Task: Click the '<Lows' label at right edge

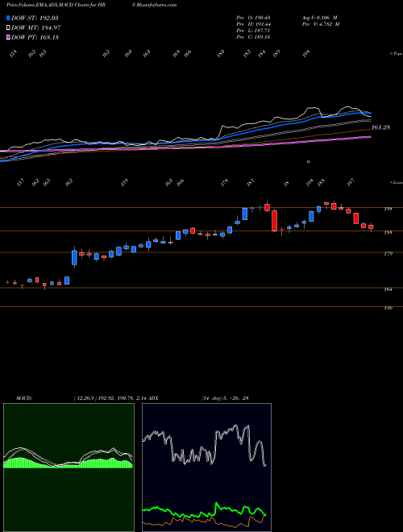Action: 396,182
